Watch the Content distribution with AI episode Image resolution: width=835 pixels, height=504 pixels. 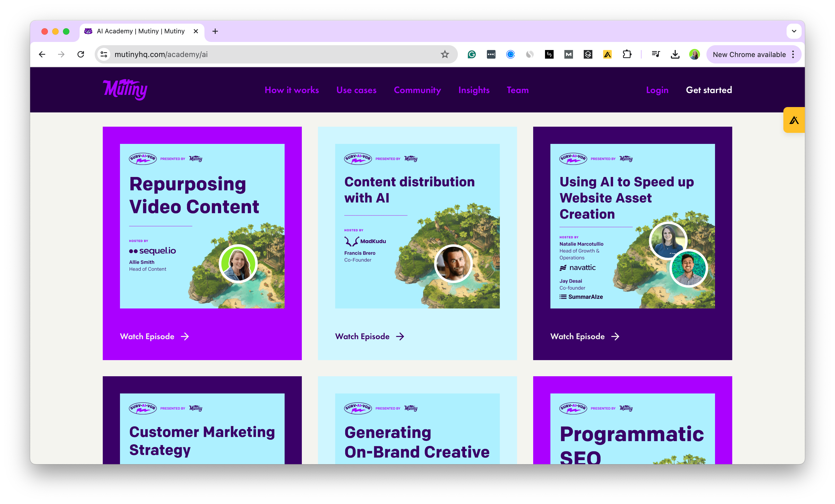pyautogui.click(x=370, y=336)
